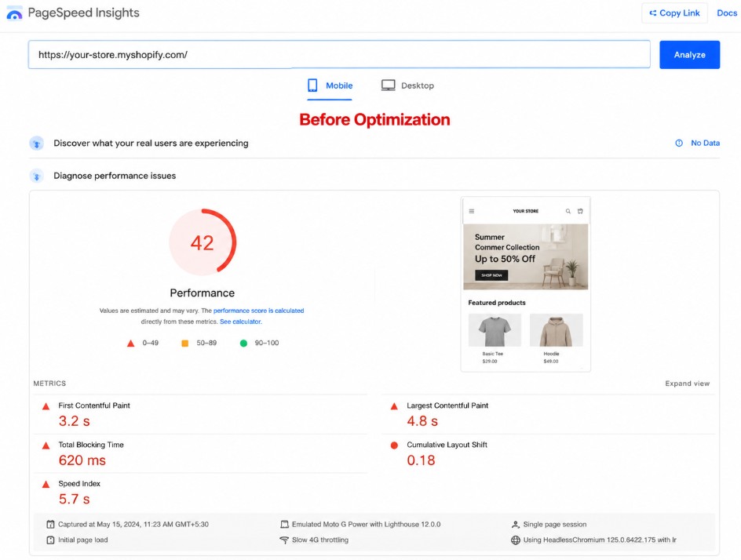741x560 pixels.
Task: Click the performance score 42 gauge
Action: pyautogui.click(x=203, y=242)
